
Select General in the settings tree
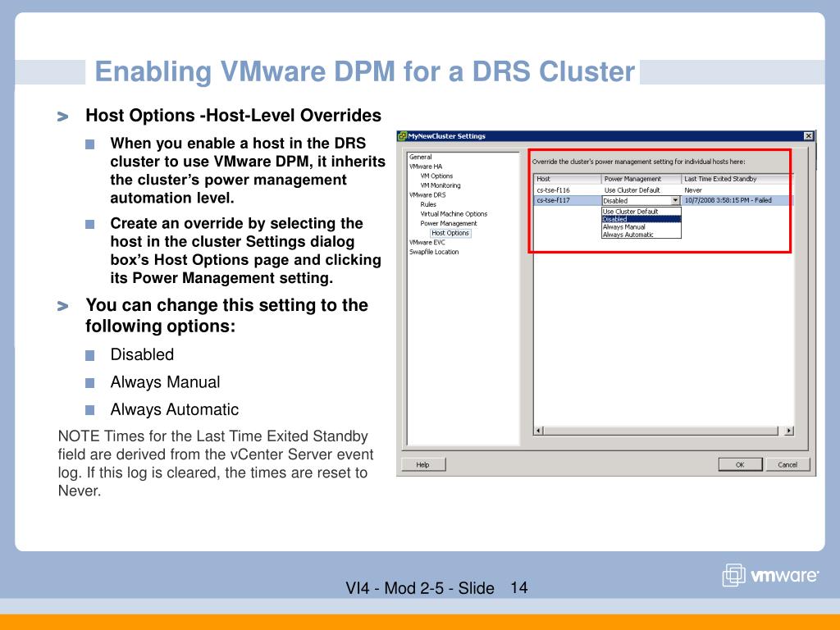(x=421, y=157)
